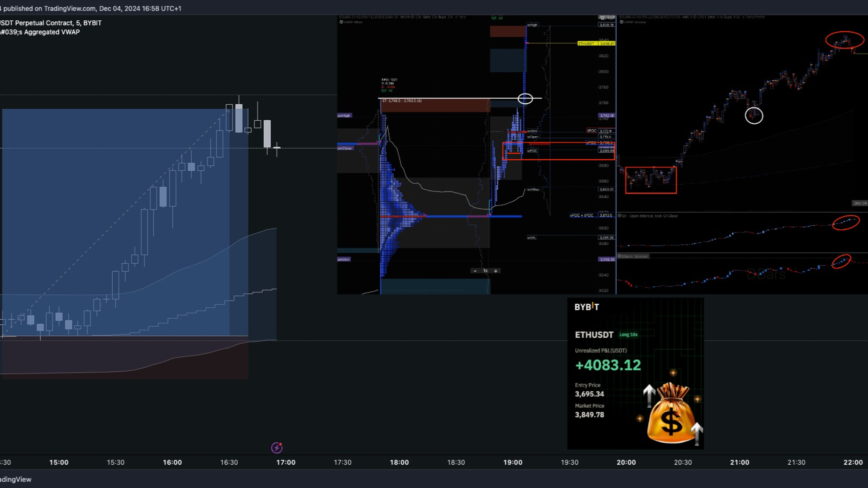The height and width of the screenshot is (488, 868).
Task: Click the 3,695.34 entry price value
Action: click(x=590, y=394)
